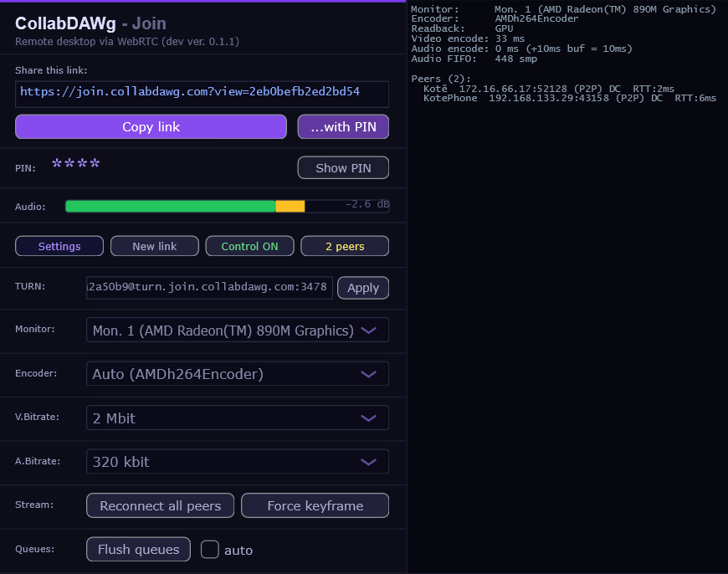Click the masked PIN asterisks
728x574 pixels.
tap(75, 163)
